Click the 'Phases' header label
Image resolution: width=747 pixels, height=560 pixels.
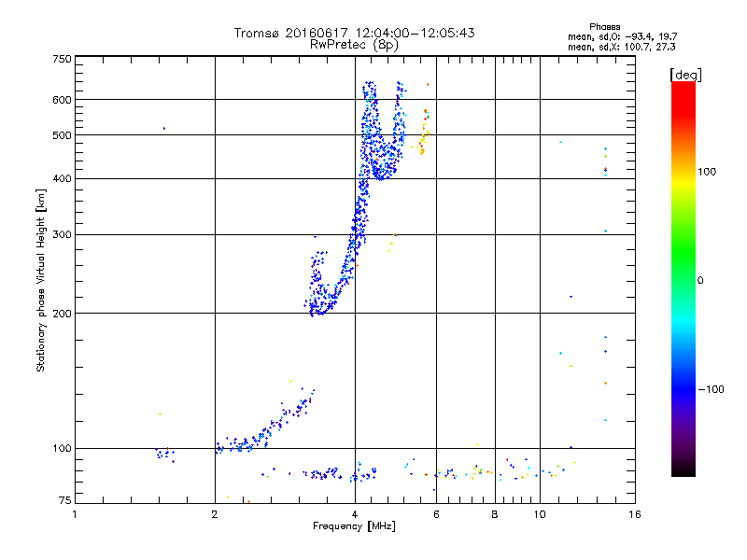pyautogui.click(x=604, y=27)
